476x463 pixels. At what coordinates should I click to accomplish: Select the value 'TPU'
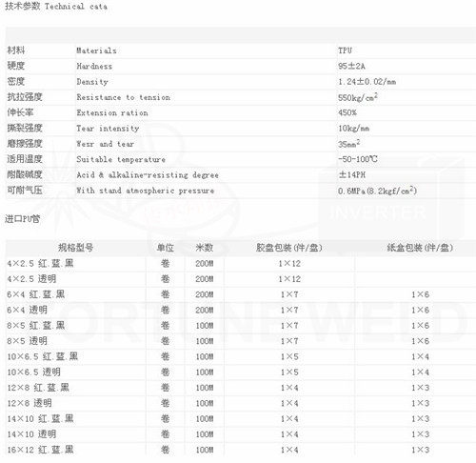(x=345, y=50)
